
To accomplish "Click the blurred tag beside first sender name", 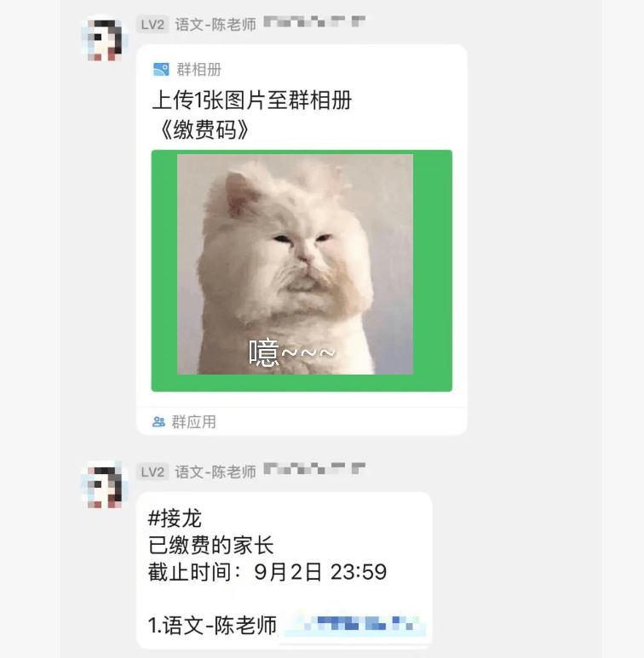I will 314,21.
